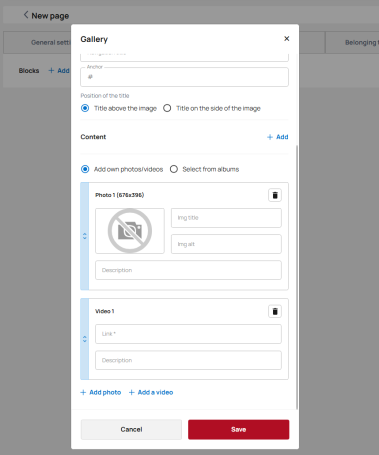Click Add beside Blocks in background

(x=59, y=71)
